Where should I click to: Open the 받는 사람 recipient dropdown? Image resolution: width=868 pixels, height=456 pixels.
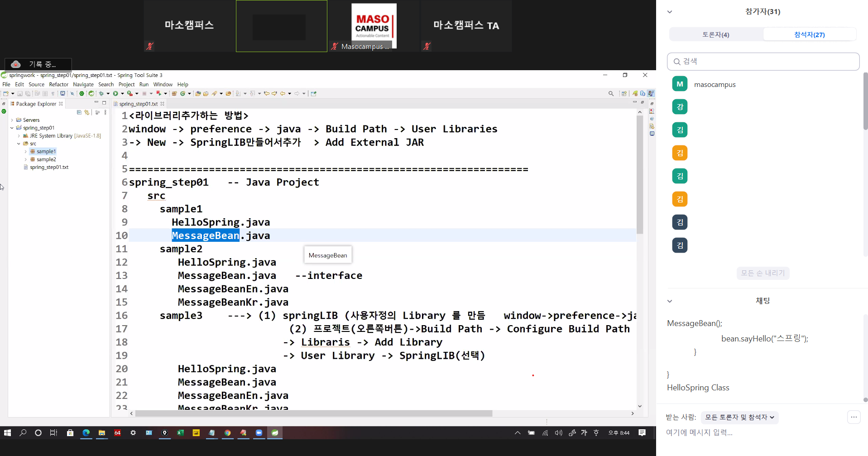click(x=739, y=418)
